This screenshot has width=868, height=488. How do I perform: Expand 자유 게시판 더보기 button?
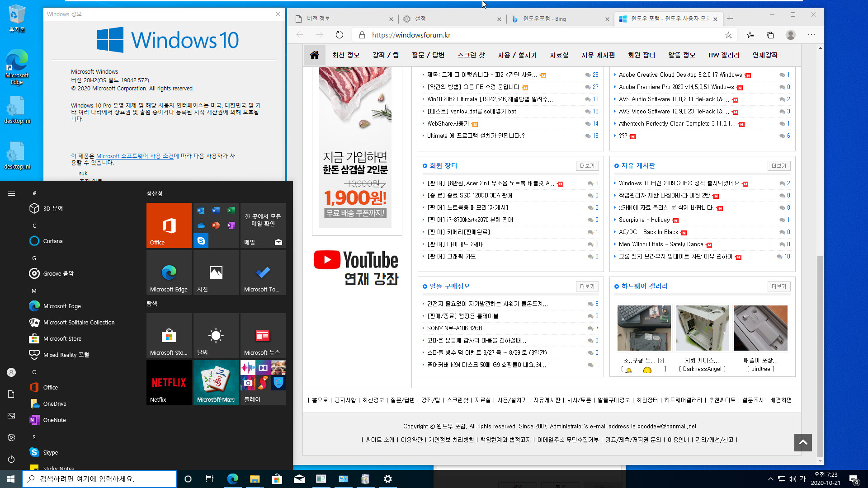tap(779, 166)
